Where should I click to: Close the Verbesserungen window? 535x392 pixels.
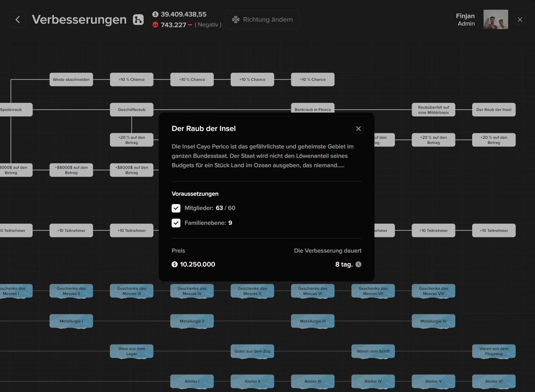click(520, 20)
